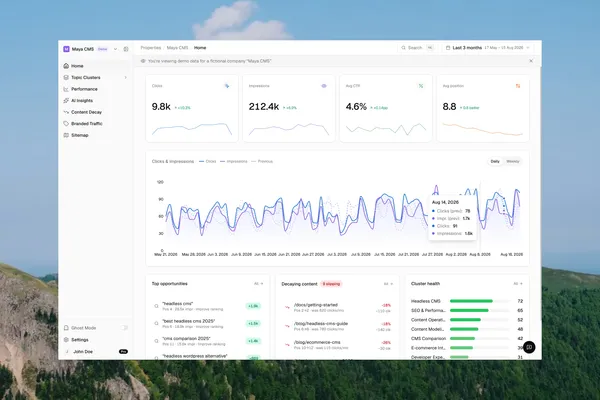
Task: Click the percent icon on Avg CTR card
Action: (x=421, y=86)
